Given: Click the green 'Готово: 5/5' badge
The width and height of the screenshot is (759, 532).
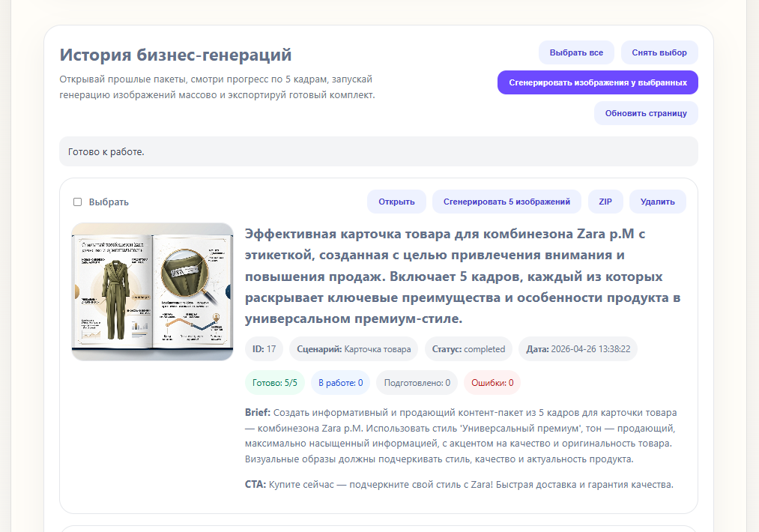Looking at the screenshot, I should click(x=274, y=382).
